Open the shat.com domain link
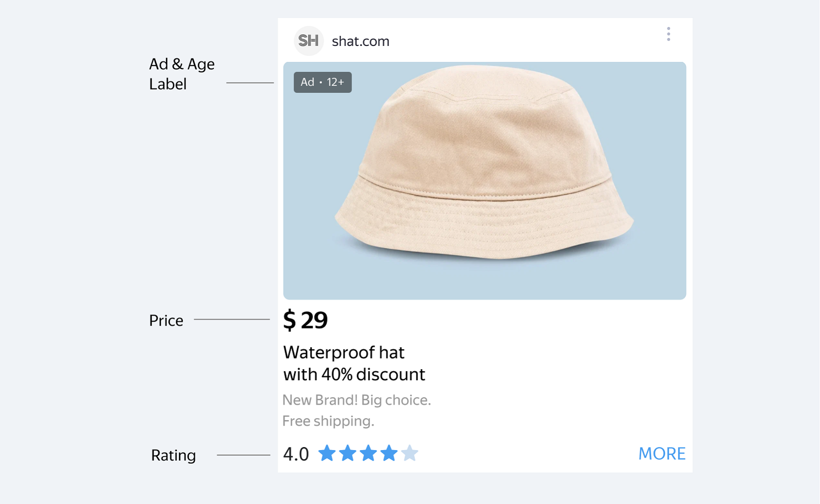Image resolution: width=820 pixels, height=504 pixels. [360, 41]
